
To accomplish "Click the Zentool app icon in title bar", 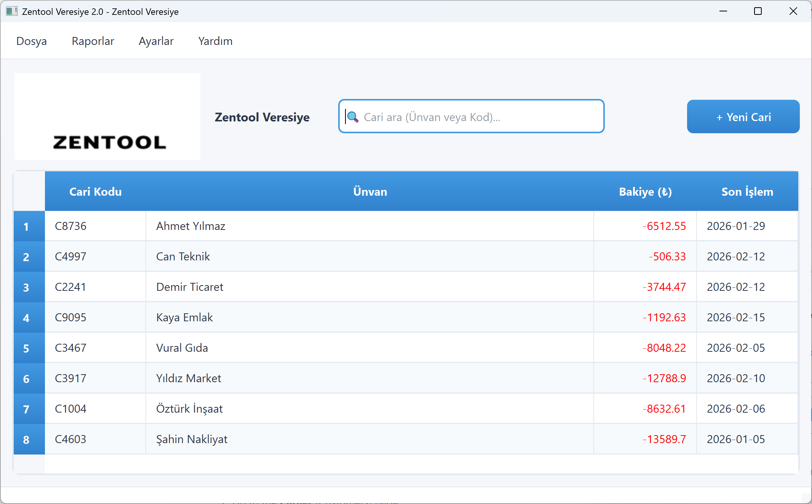I will (11, 11).
